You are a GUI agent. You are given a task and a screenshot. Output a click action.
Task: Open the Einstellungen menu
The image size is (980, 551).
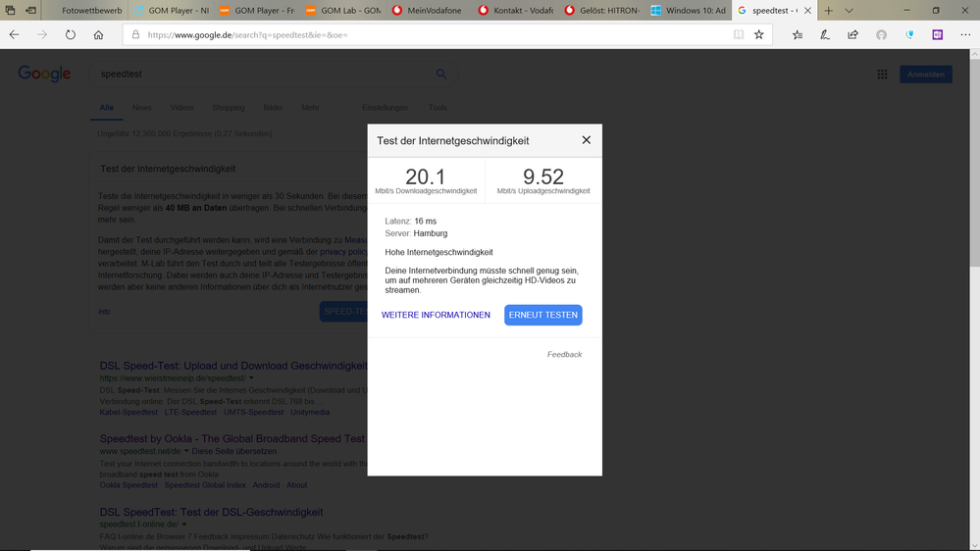point(385,108)
